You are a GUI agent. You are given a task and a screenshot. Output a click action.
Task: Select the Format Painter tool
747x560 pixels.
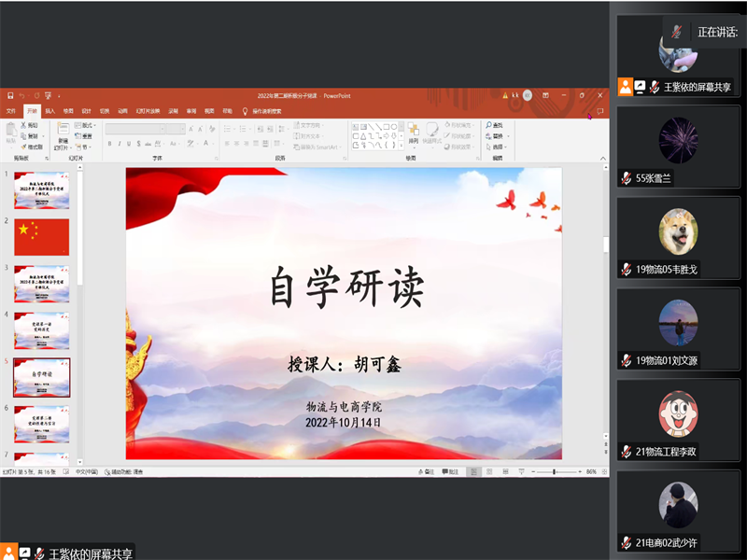tap(33, 147)
